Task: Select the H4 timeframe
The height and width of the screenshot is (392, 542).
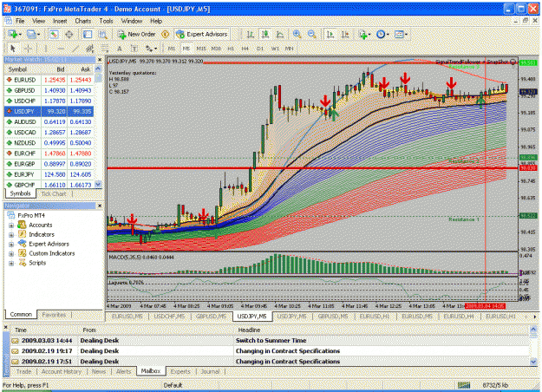Action: [x=245, y=49]
